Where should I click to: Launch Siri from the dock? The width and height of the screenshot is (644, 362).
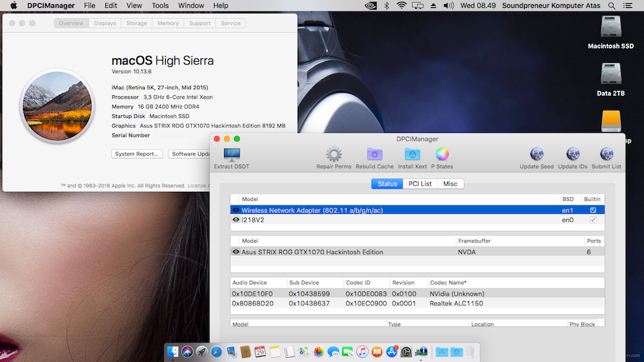[187, 352]
